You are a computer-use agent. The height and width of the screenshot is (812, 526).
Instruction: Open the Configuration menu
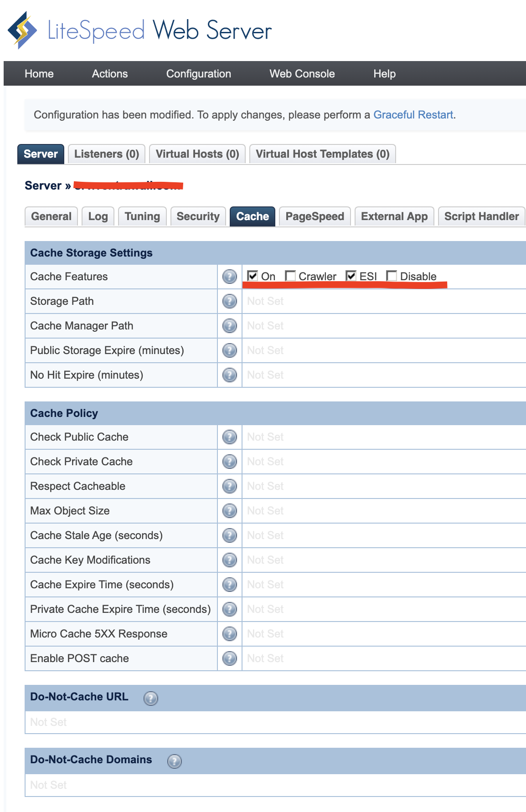click(x=199, y=74)
